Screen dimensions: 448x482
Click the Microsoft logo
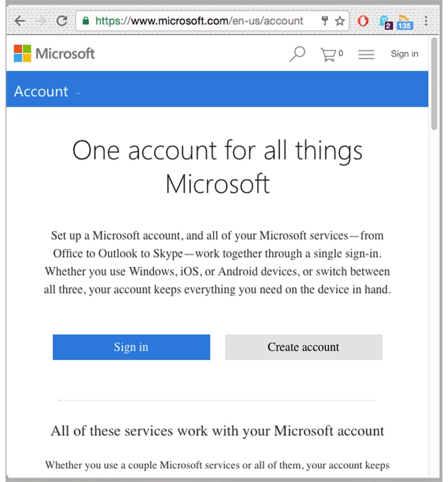coord(54,54)
